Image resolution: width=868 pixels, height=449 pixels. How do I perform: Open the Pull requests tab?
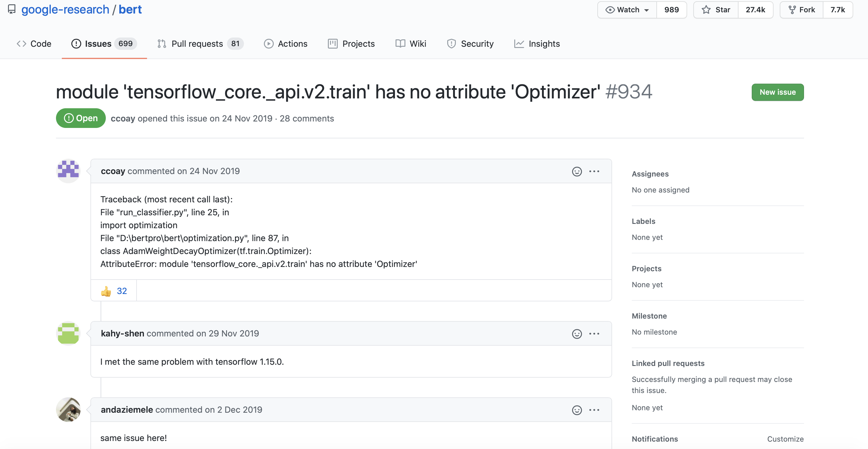(x=197, y=43)
